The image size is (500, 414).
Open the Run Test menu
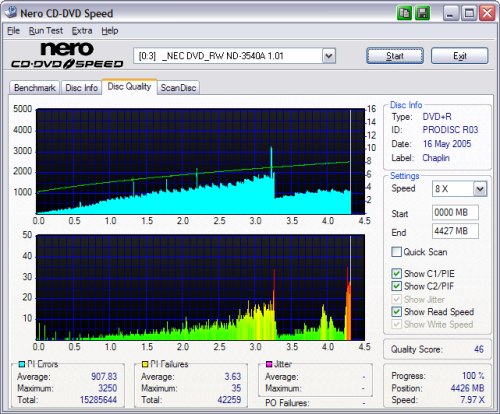click(x=46, y=31)
